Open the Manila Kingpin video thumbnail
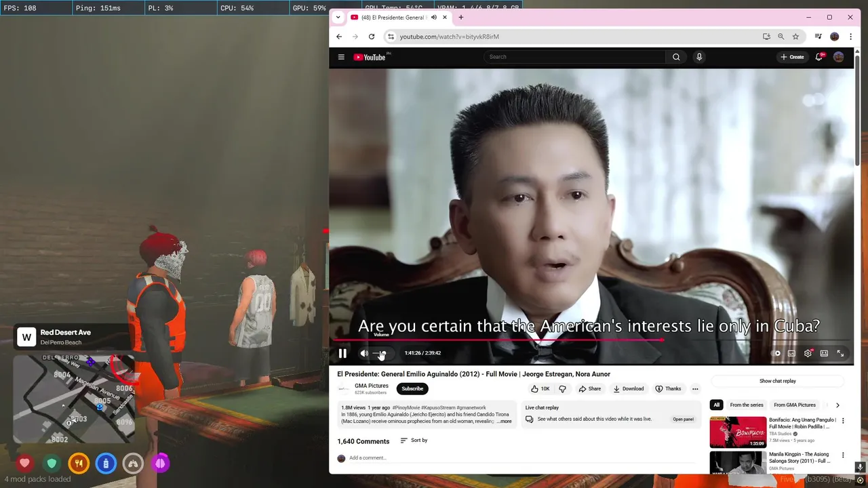The height and width of the screenshot is (488, 868). [x=738, y=463]
